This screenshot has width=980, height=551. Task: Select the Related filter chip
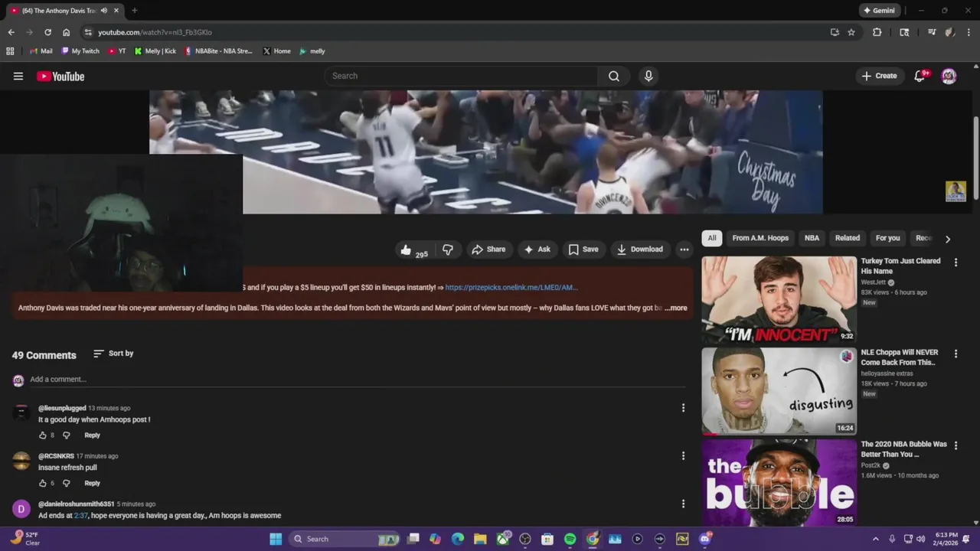tap(848, 238)
